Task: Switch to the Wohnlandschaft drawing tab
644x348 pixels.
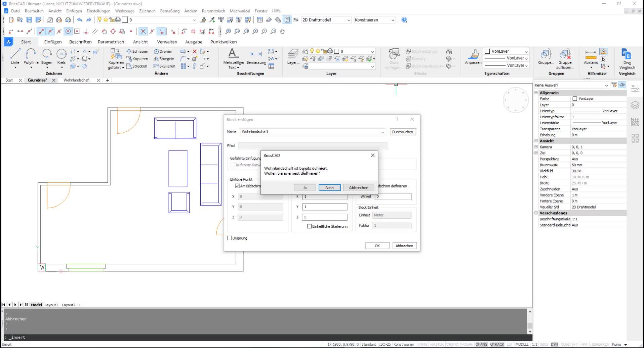Action: [77, 80]
